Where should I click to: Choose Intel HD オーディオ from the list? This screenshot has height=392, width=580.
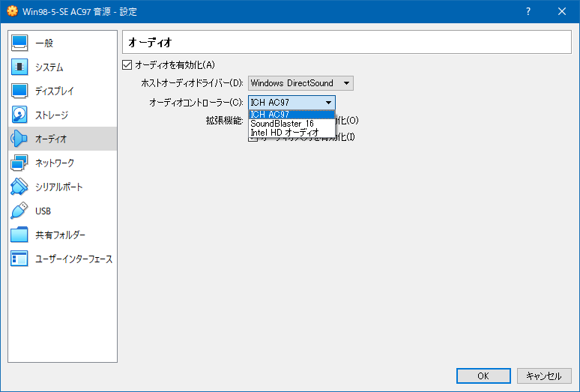[x=285, y=132]
